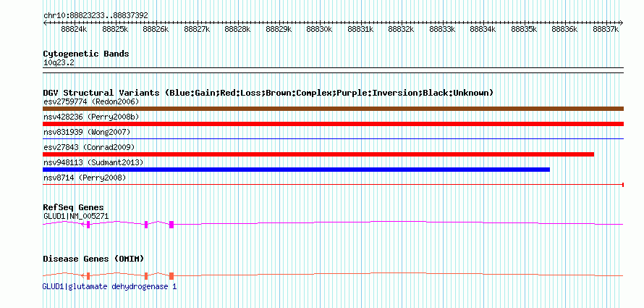Click the RefSeq Genes track title

74,207
